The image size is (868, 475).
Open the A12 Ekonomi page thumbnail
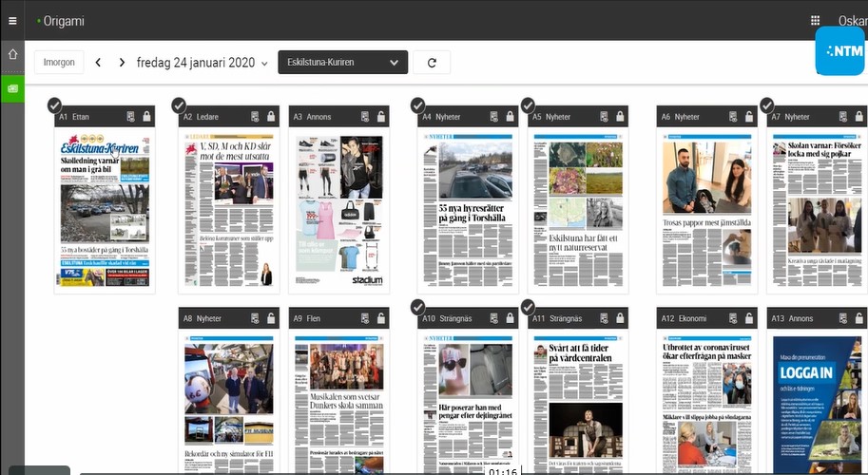click(707, 402)
